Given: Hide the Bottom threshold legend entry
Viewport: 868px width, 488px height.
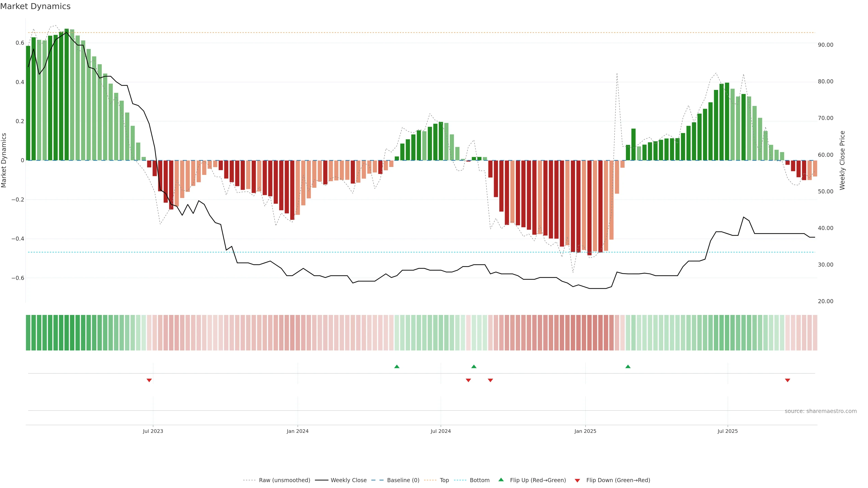Looking at the screenshot, I should (479, 480).
